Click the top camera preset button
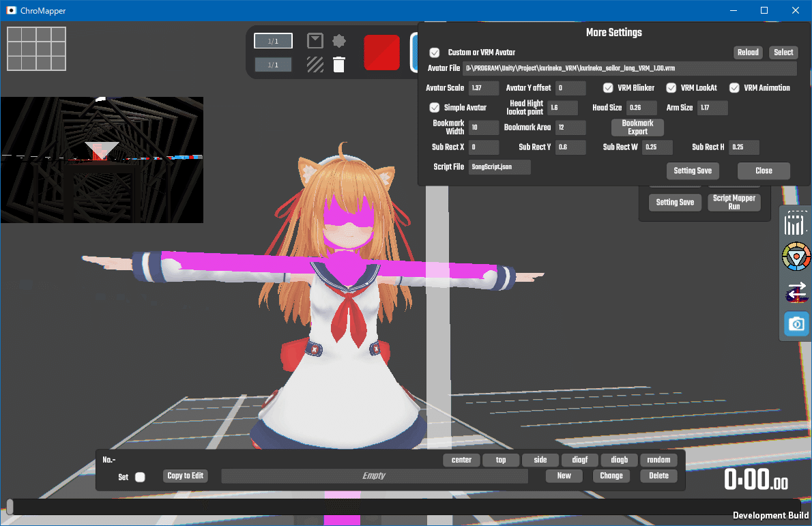The height and width of the screenshot is (526, 812). [x=501, y=460]
